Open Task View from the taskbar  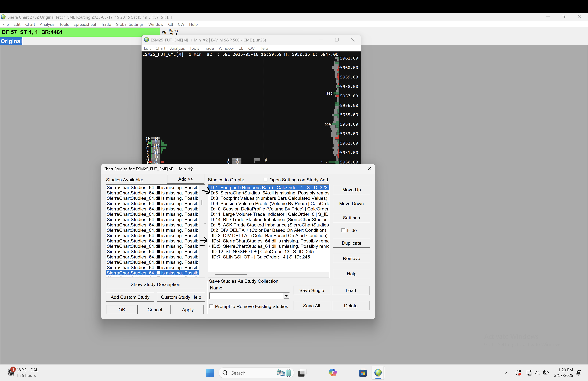pos(302,373)
